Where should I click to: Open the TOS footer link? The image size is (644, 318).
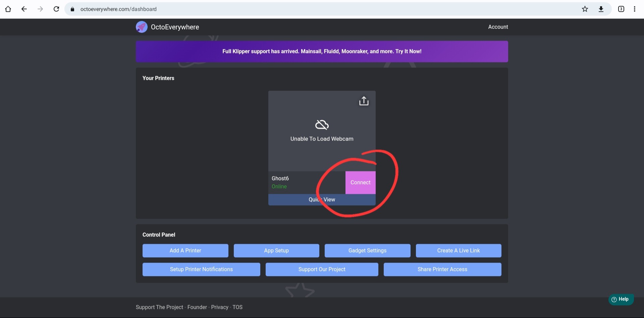pos(237,307)
